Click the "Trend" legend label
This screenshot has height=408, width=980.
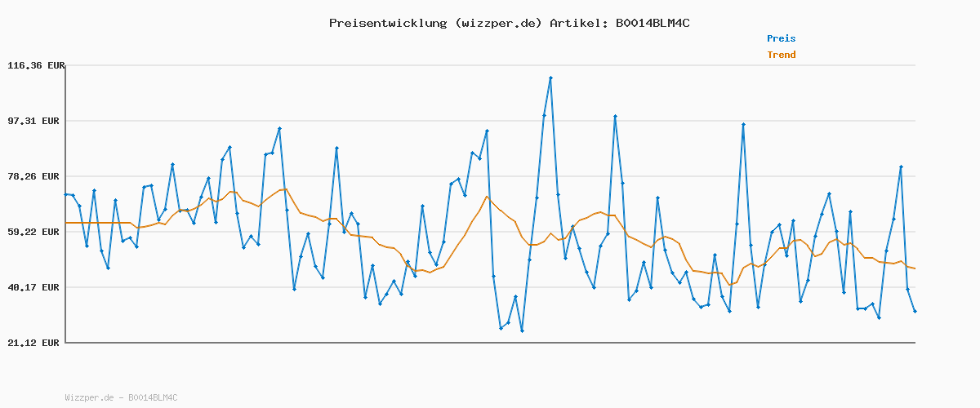click(781, 55)
